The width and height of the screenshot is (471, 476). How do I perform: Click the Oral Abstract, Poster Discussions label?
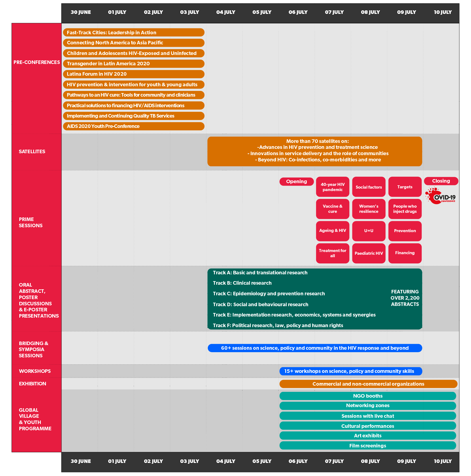39,300
